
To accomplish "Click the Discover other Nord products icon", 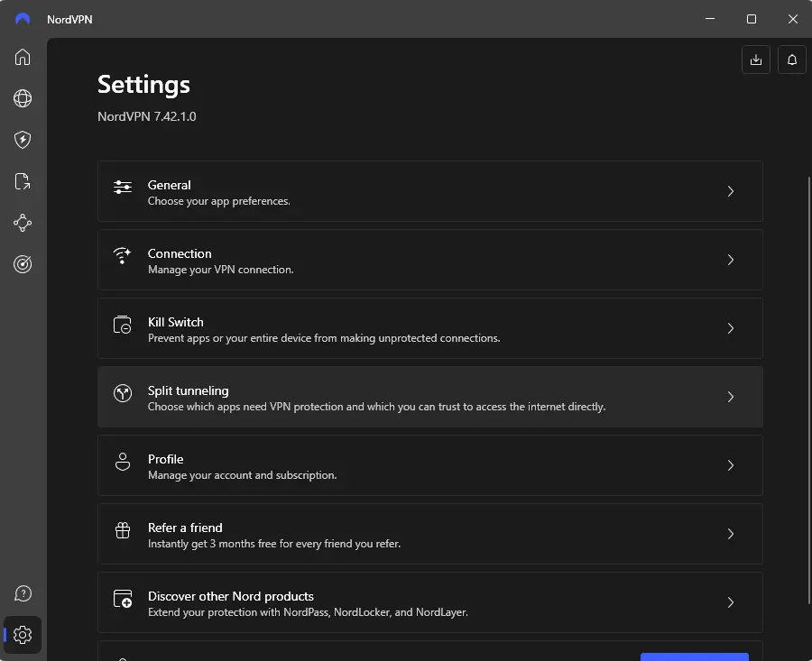I will 123,599.
